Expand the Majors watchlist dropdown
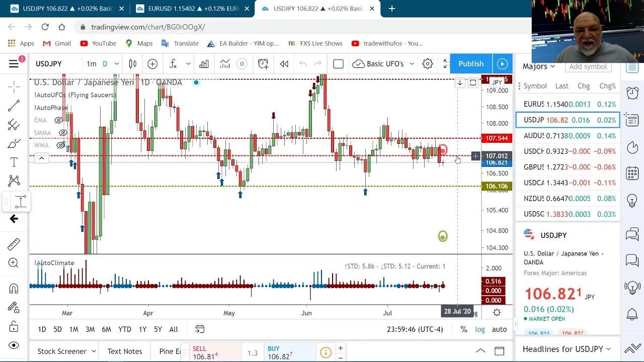The width and height of the screenshot is (644, 362). coord(552,66)
